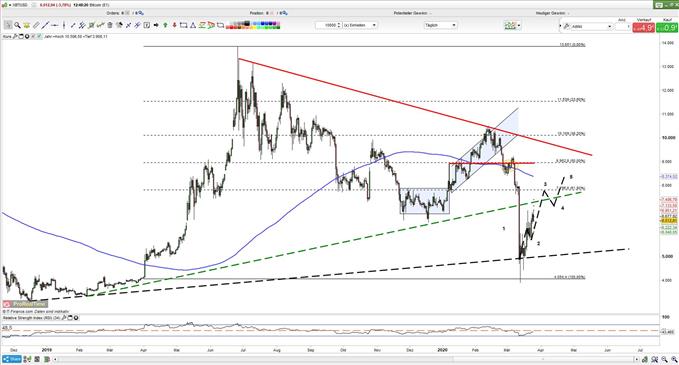Viewport: 679px width, 365px height.
Task: Click the trash can delete tool
Action: coord(110,25)
